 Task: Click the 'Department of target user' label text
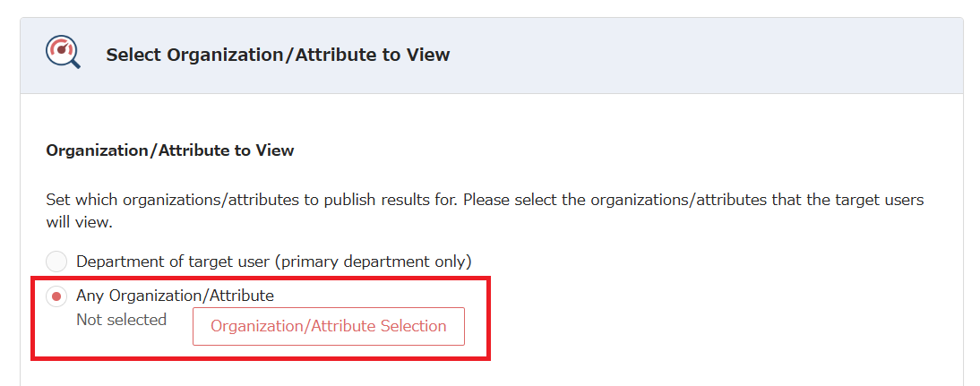pos(172,262)
